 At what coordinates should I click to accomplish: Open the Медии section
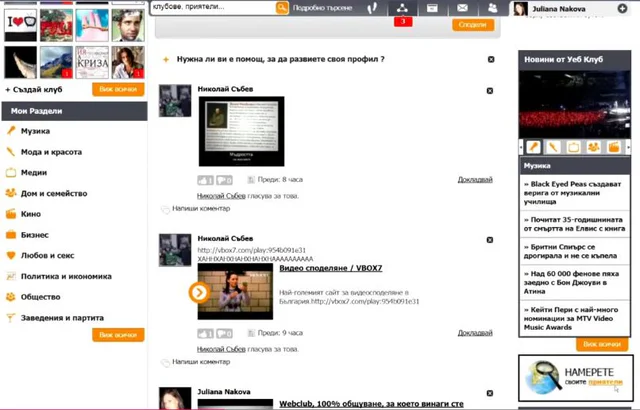coord(33,173)
